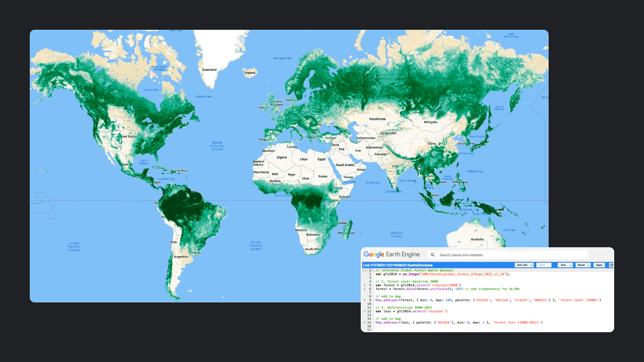Click the Google Earth Engine logo
Image resolution: width=644 pixels, height=362 pixels.
pyautogui.click(x=391, y=254)
